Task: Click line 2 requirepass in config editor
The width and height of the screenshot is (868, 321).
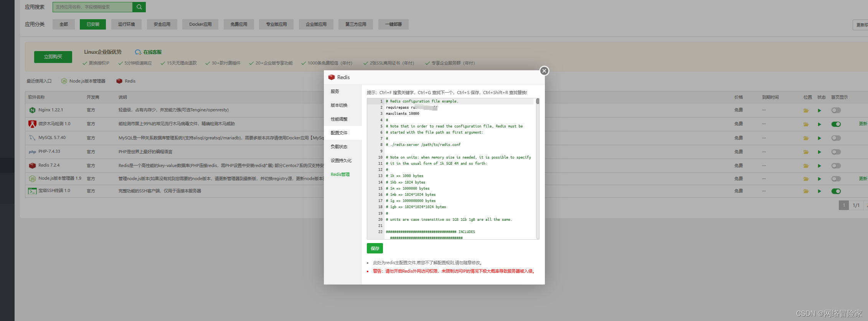Action: pos(412,108)
